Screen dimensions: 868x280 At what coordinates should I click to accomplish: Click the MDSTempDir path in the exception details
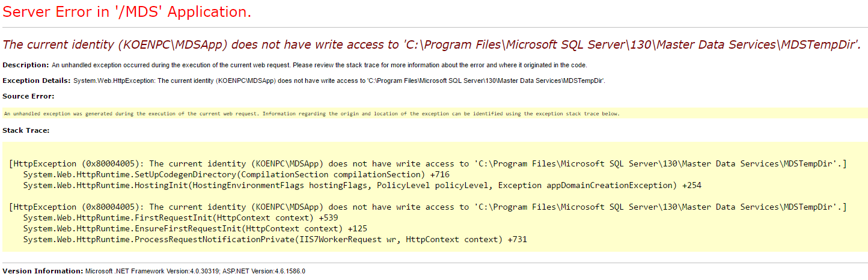pos(486,81)
